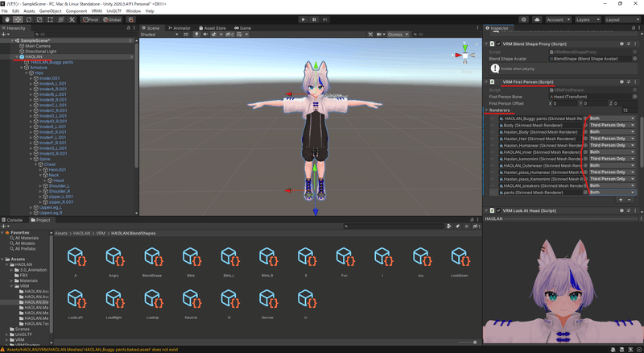This screenshot has height=353, width=644.
Task: Adjust the Project icon size slider
Action: [466, 343]
